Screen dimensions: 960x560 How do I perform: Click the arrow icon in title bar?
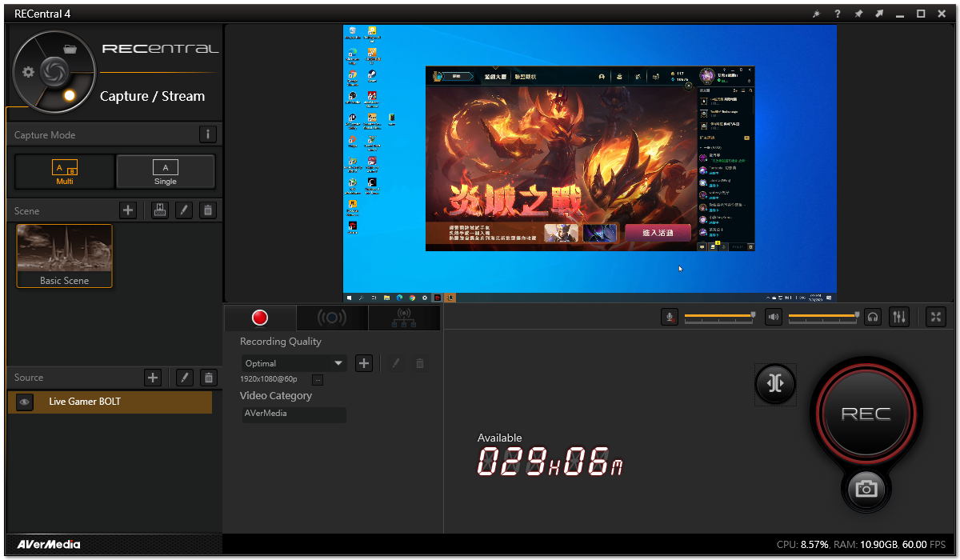pyautogui.click(x=879, y=14)
